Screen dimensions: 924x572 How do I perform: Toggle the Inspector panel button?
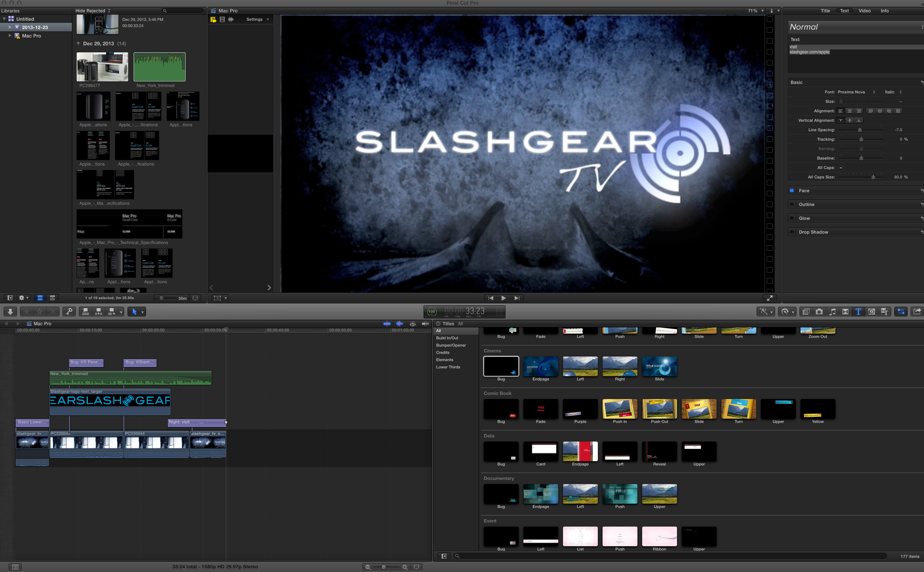click(x=901, y=312)
